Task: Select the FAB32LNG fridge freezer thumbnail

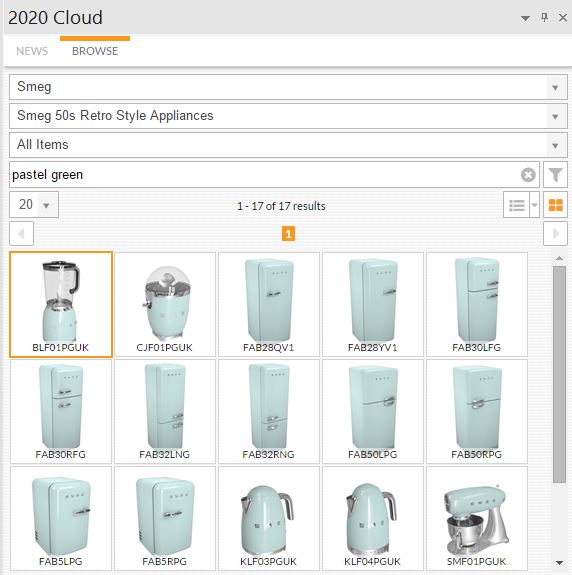Action: pos(165,411)
